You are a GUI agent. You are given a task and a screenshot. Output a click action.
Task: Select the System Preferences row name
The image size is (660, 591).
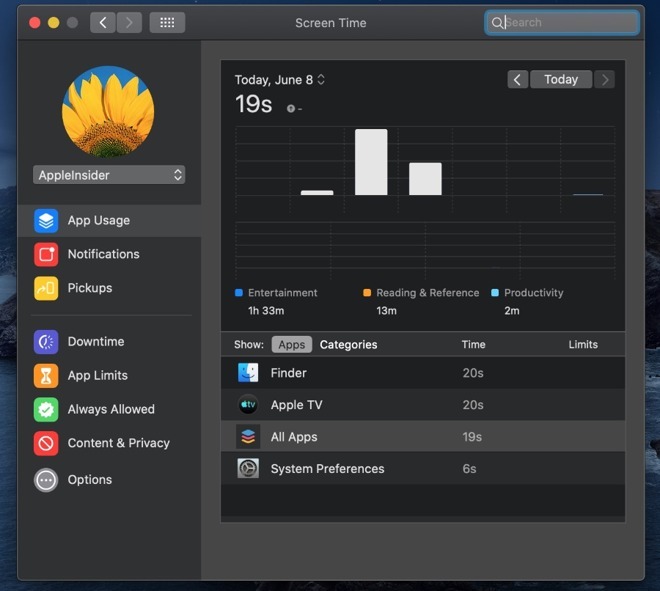click(327, 469)
